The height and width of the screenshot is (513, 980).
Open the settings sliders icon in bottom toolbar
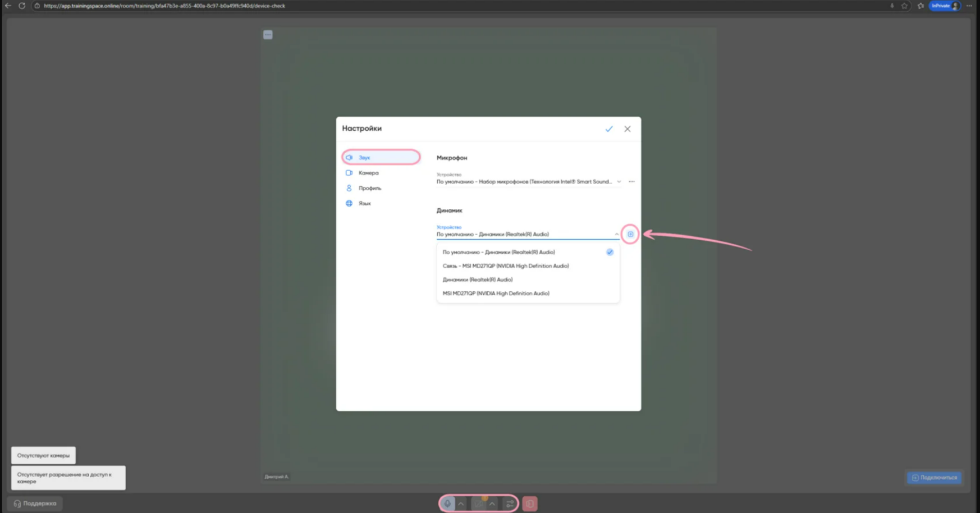pyautogui.click(x=510, y=504)
